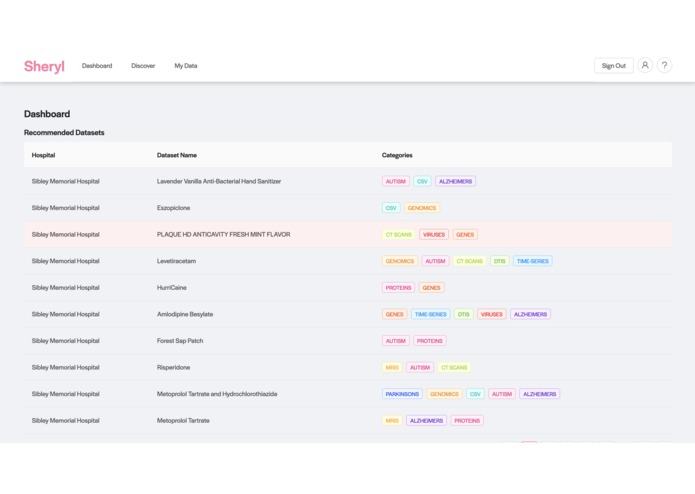The image size is (695, 494).
Task: Click the CSV tag in Eszopiclone row
Action: [x=391, y=208]
